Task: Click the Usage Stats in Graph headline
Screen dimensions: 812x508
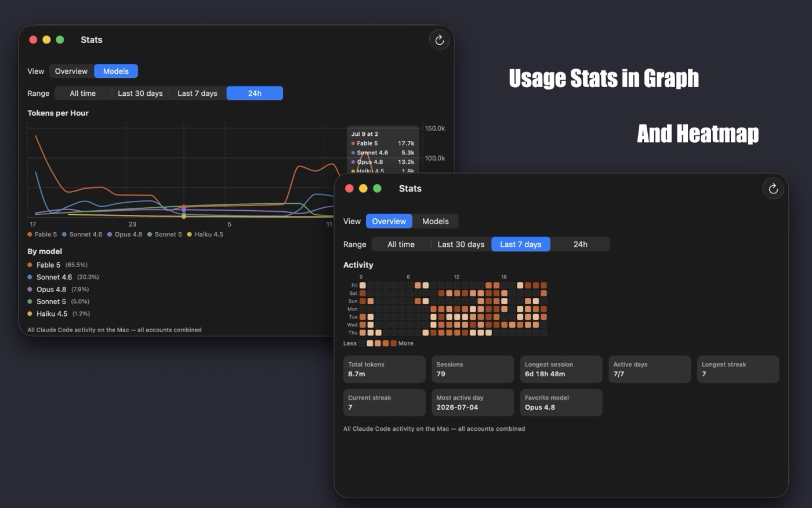Action: [x=604, y=78]
